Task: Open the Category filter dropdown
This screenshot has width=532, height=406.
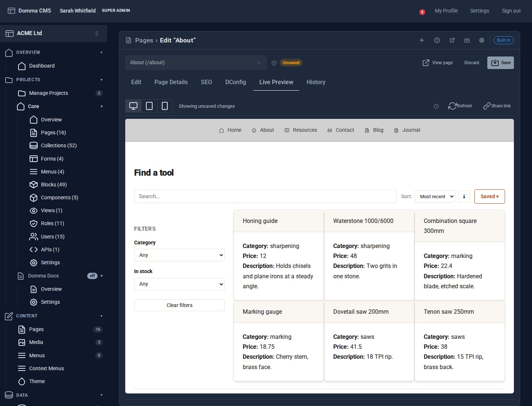Action: pos(179,255)
